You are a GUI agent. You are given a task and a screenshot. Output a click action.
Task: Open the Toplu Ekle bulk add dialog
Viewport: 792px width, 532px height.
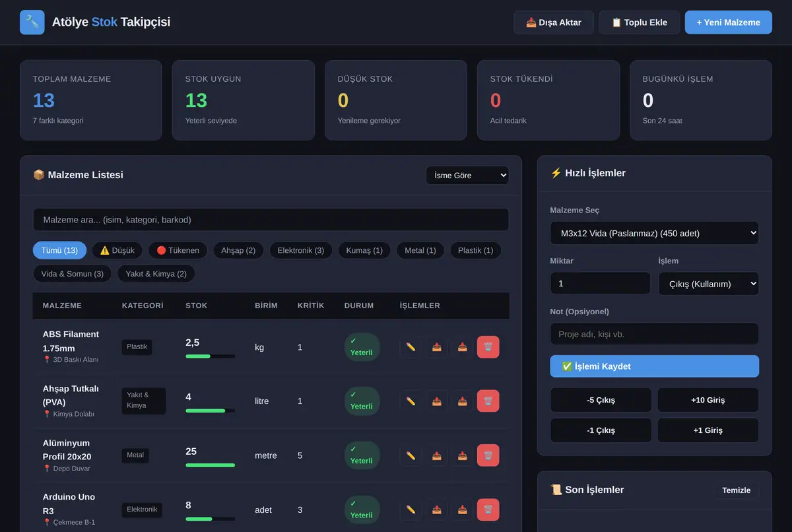click(x=640, y=22)
